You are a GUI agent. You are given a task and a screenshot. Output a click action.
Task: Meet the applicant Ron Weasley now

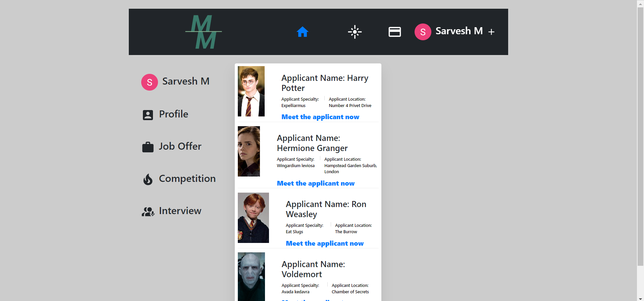[325, 243]
